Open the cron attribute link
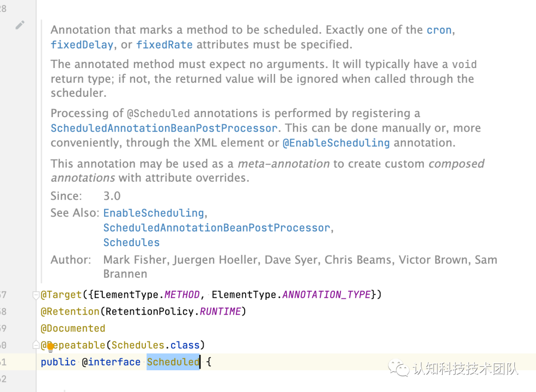Screen dimensions: 536x392 pyautogui.click(x=439, y=30)
